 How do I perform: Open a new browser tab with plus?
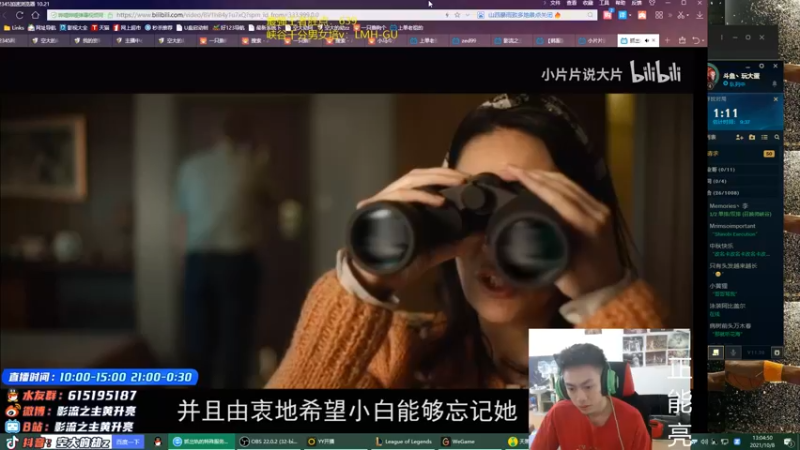point(667,40)
